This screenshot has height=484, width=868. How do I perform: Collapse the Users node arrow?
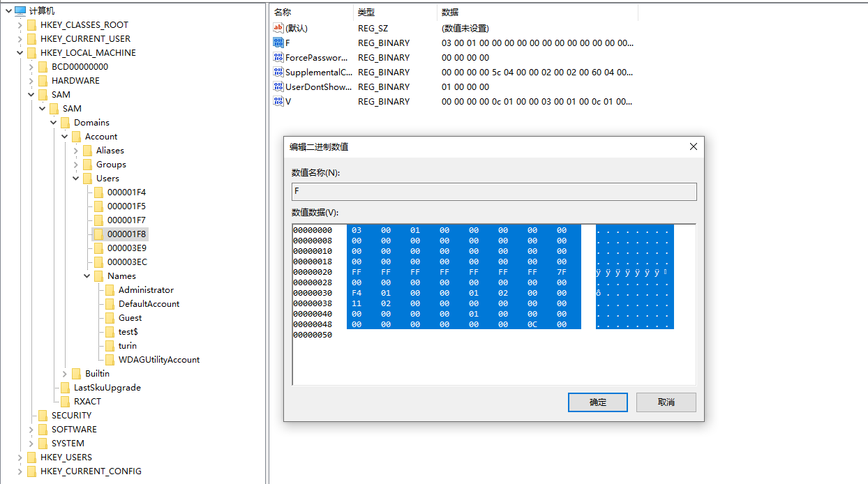click(x=75, y=178)
